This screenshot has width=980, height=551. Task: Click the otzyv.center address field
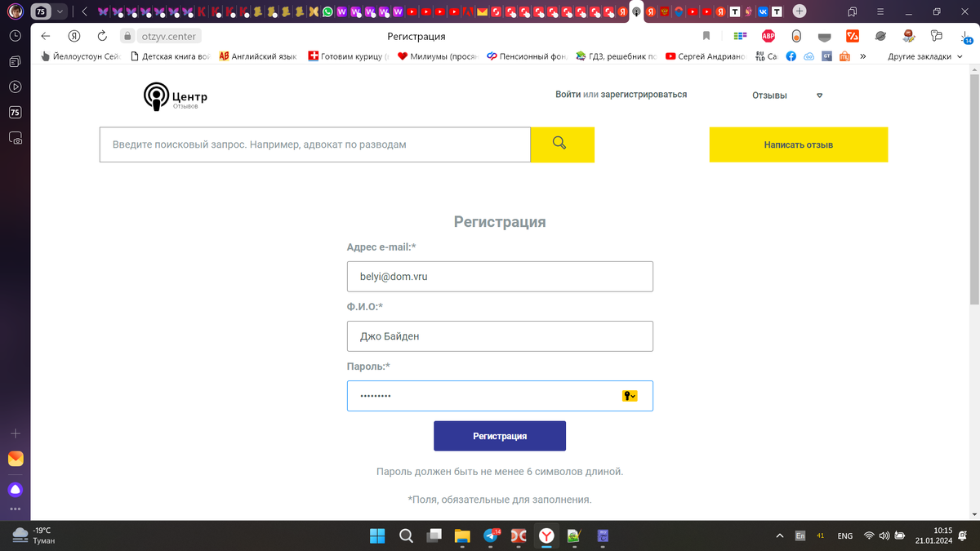(x=169, y=36)
